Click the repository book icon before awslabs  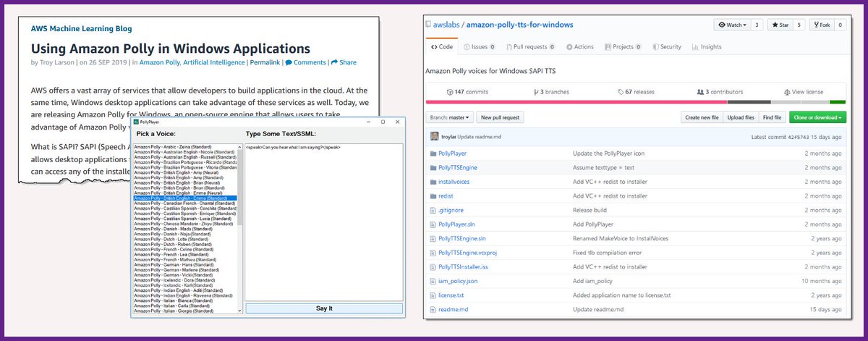coord(427,25)
